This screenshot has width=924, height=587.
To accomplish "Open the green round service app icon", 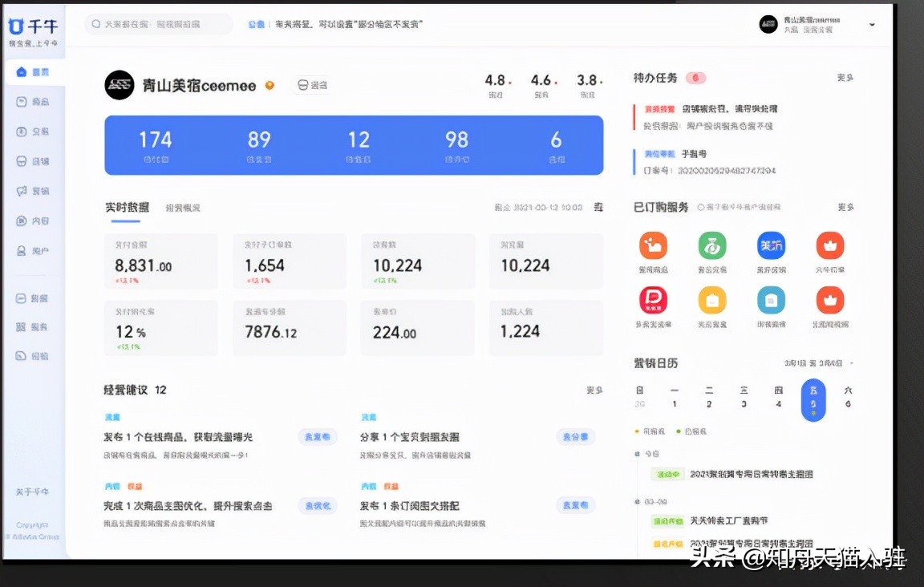I will [x=712, y=245].
